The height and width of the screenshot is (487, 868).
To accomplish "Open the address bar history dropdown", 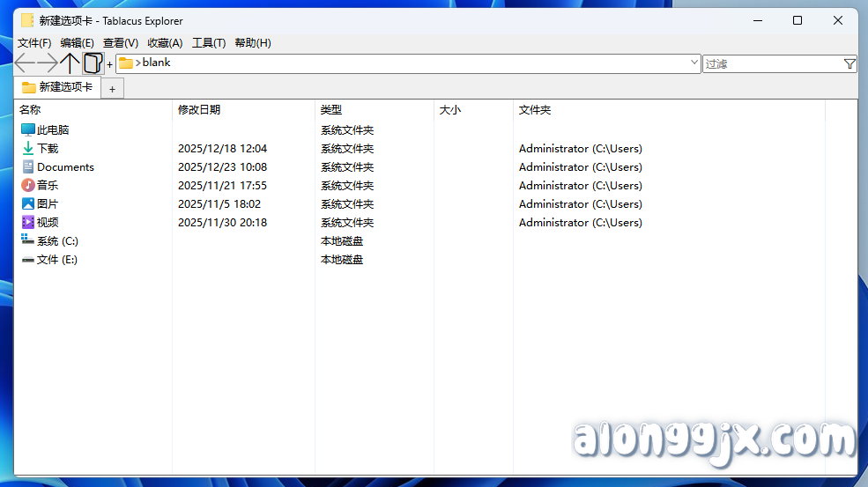I will 694,63.
